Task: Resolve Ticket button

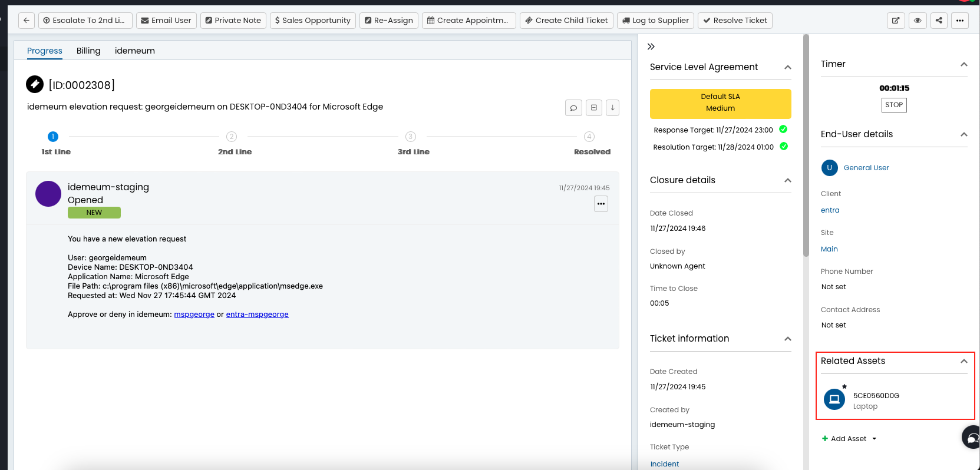Action: tap(735, 20)
